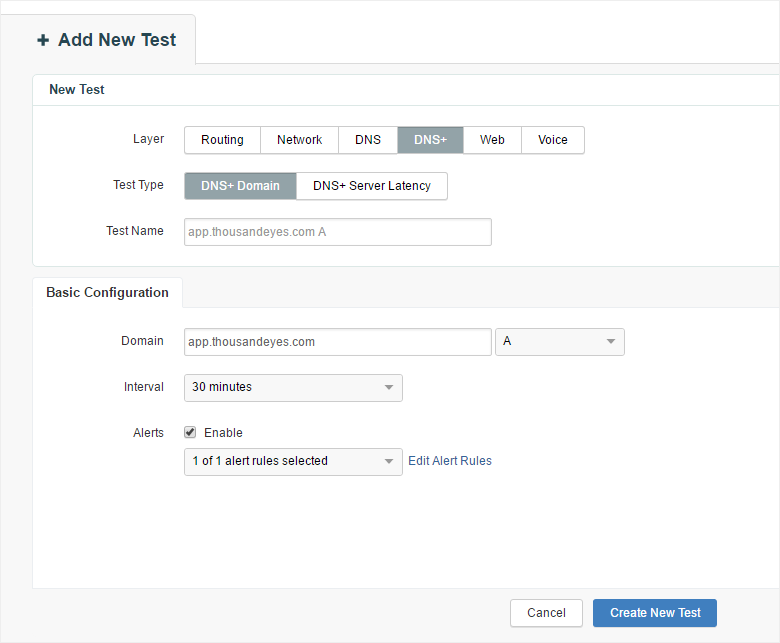
Task: Follow the Edit Alert Rules link
Action: tap(450, 461)
